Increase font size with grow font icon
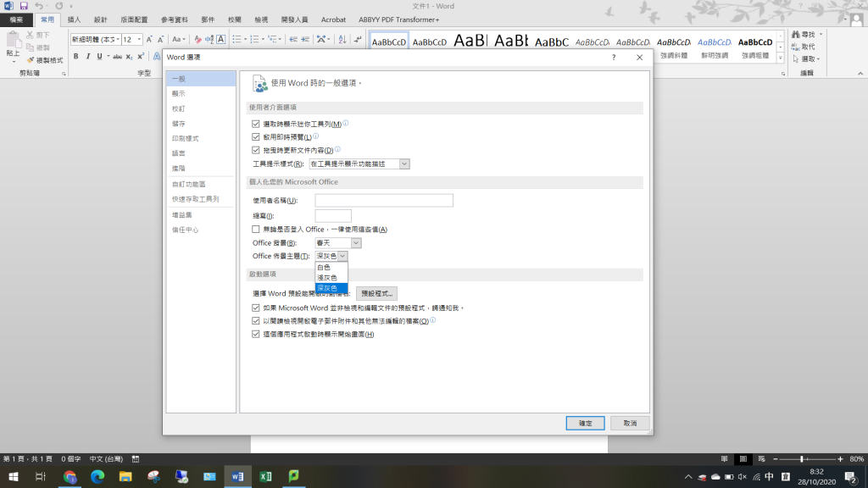The width and height of the screenshot is (868, 488). coord(149,39)
